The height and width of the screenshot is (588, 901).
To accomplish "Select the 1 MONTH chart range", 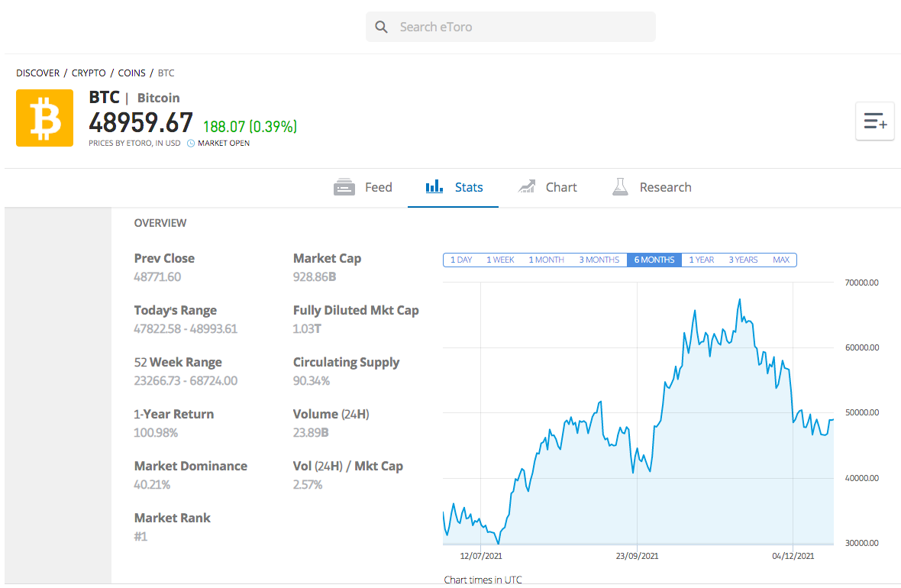I will [546, 260].
